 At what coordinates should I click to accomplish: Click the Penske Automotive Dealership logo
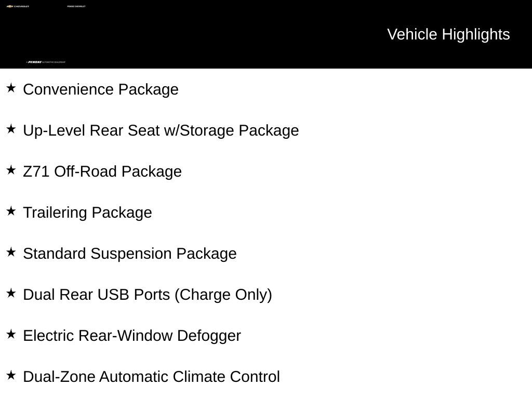[46, 62]
